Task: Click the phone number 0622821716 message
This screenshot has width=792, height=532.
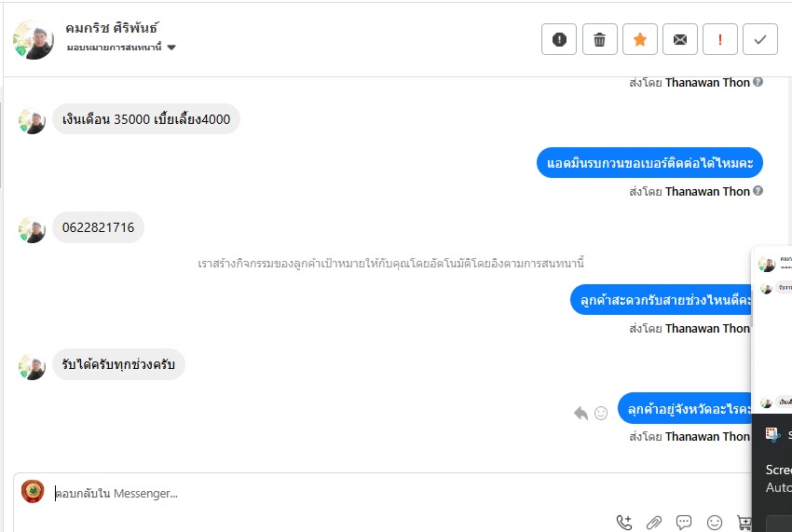Action: pyautogui.click(x=98, y=227)
